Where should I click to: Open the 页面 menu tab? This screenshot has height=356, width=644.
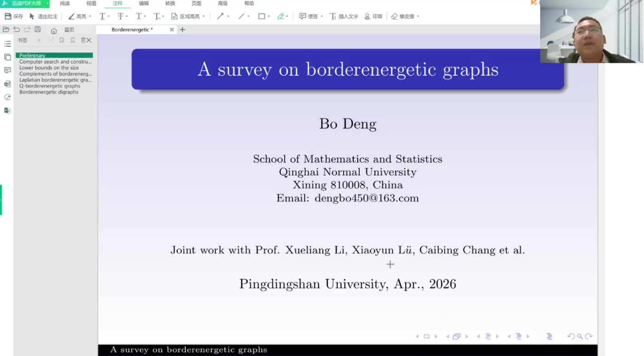[x=196, y=3]
